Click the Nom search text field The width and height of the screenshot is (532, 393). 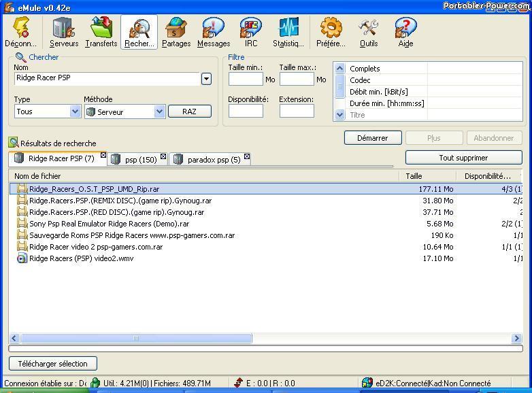[x=107, y=78]
